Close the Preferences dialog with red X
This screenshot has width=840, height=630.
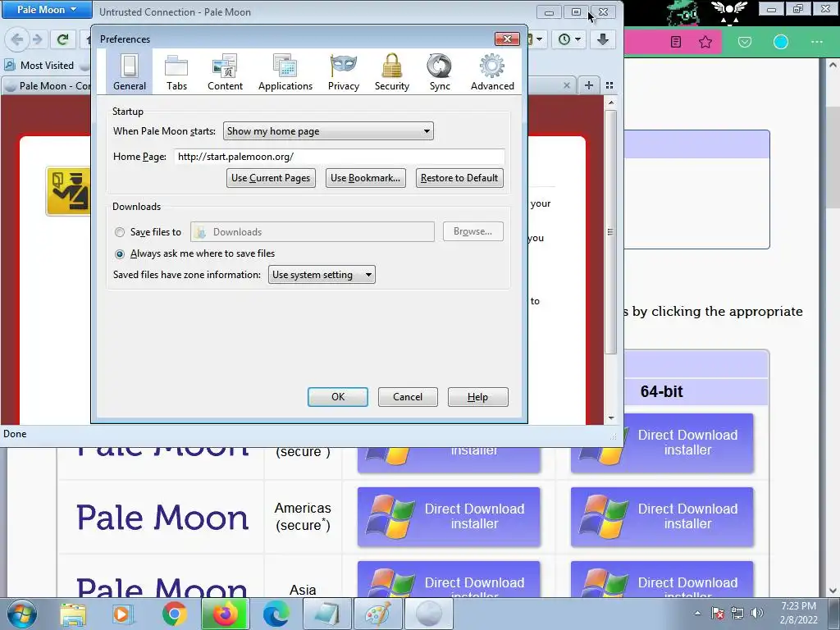(507, 39)
